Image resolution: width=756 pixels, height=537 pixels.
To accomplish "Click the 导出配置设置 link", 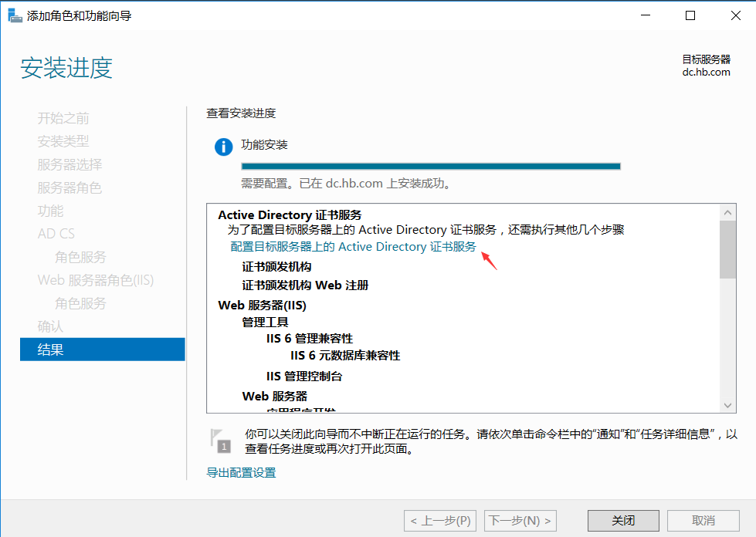I will pos(241,472).
